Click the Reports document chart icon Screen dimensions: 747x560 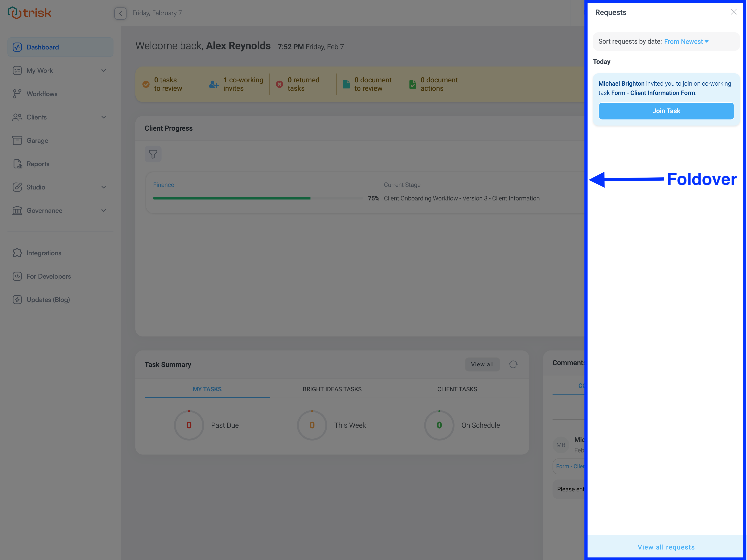tap(17, 164)
